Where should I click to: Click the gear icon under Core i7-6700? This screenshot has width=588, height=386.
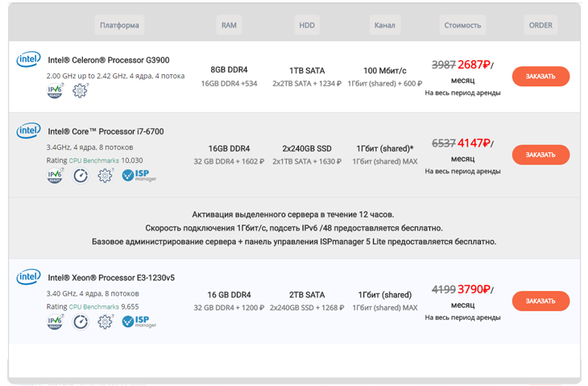click(105, 175)
